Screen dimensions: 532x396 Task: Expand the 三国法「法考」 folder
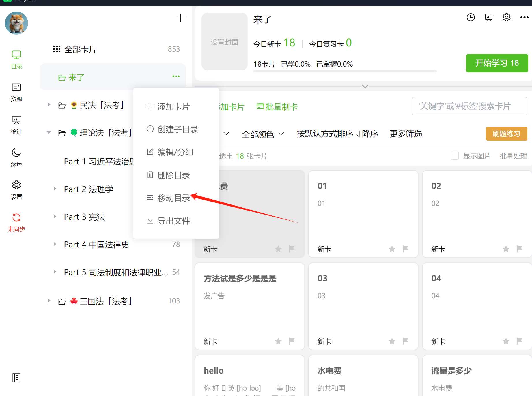click(x=49, y=301)
